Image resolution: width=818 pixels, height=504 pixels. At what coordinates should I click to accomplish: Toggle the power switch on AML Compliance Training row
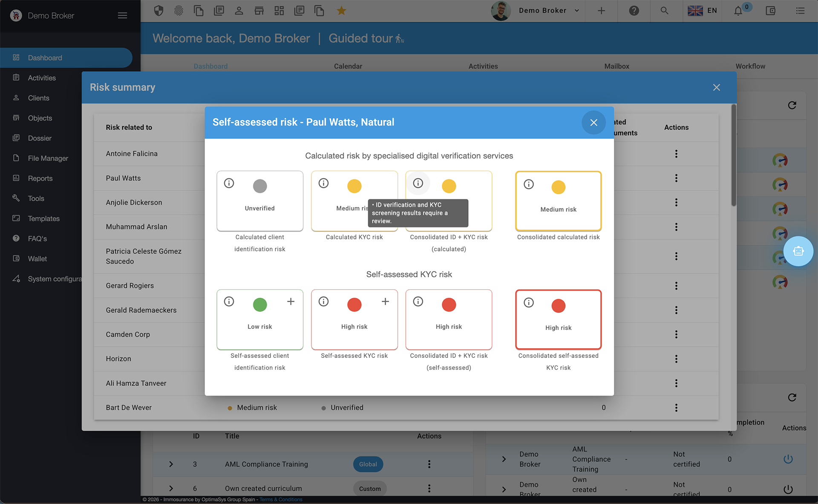(788, 459)
